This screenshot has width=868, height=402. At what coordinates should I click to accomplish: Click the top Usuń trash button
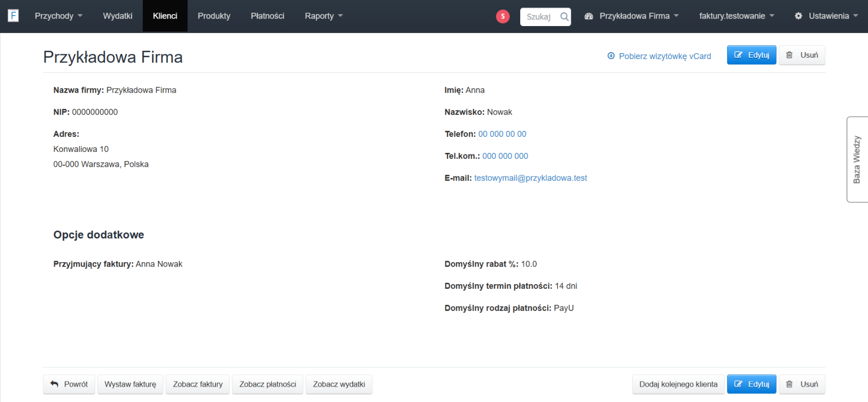point(801,55)
